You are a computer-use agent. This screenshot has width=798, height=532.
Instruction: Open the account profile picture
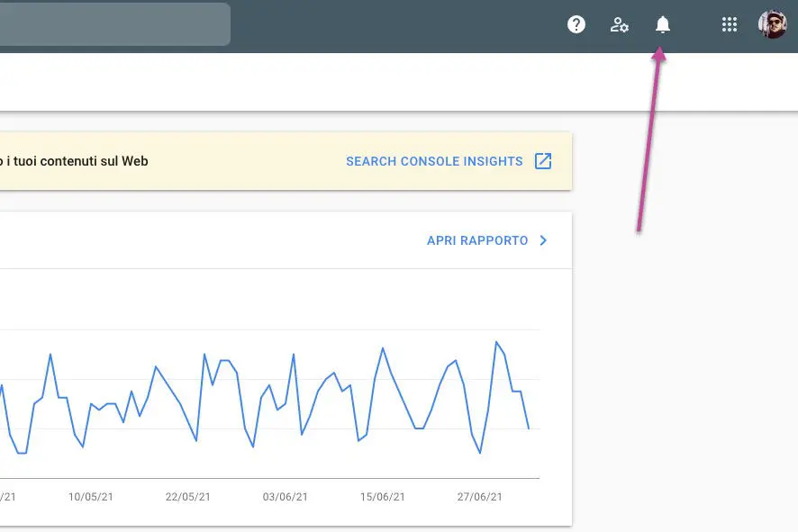(x=773, y=24)
